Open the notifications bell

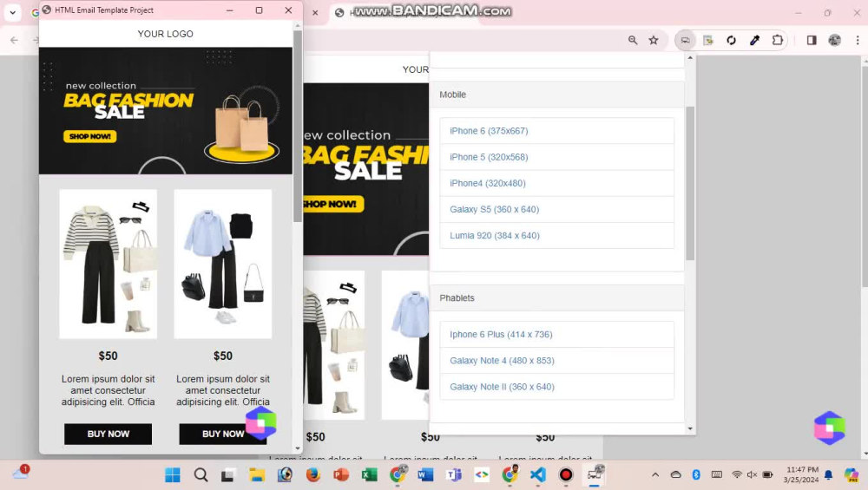[x=828, y=475]
